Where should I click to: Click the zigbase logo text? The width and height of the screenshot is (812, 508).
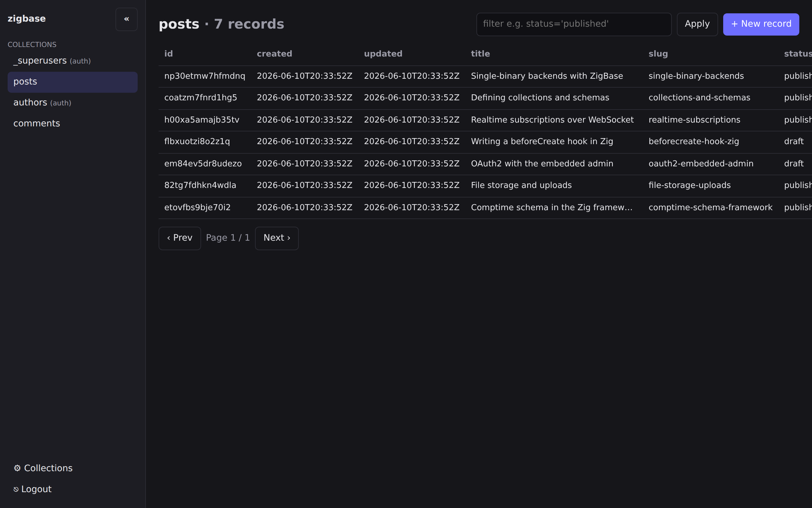pos(27,19)
